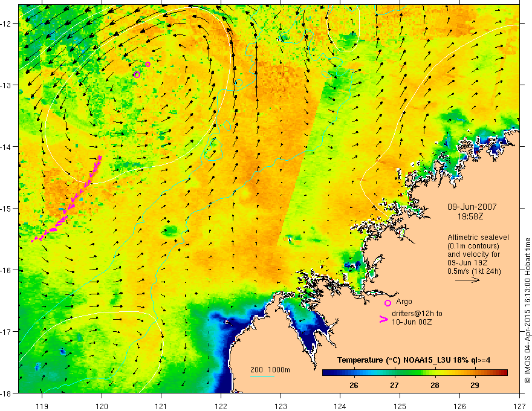Click the IMOS copyright text on the right edge
This screenshot has height=411, width=532.
527,310
